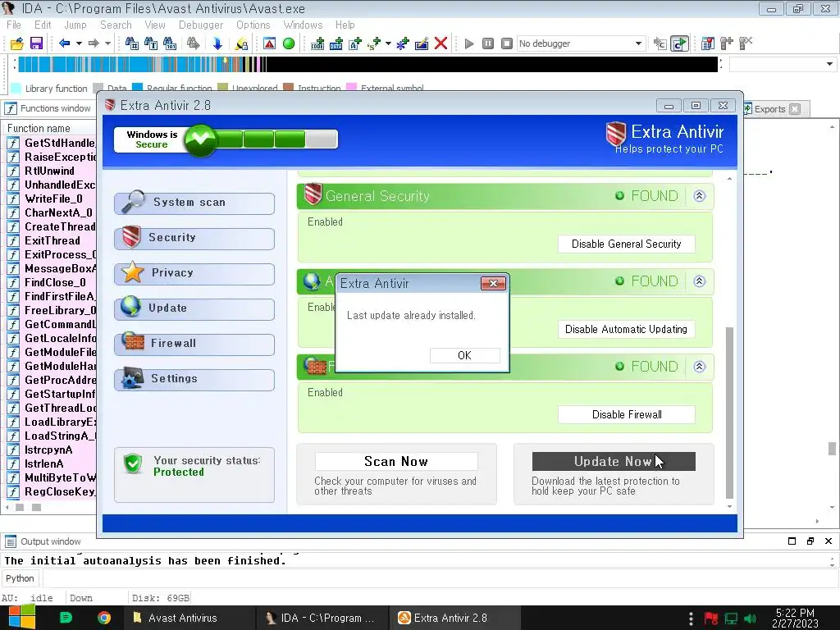Open the Options menu in IDA
This screenshot has height=630, width=840.
click(x=253, y=25)
